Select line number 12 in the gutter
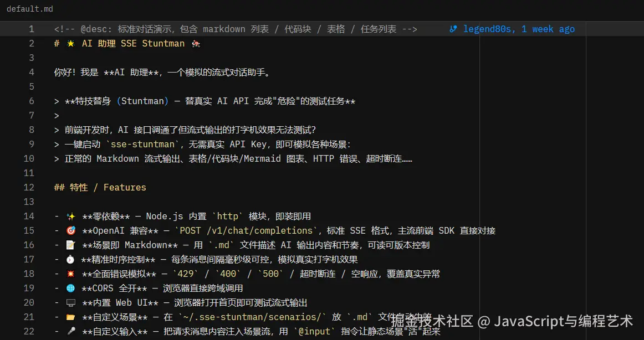The height and width of the screenshot is (340, 644). (x=29, y=187)
